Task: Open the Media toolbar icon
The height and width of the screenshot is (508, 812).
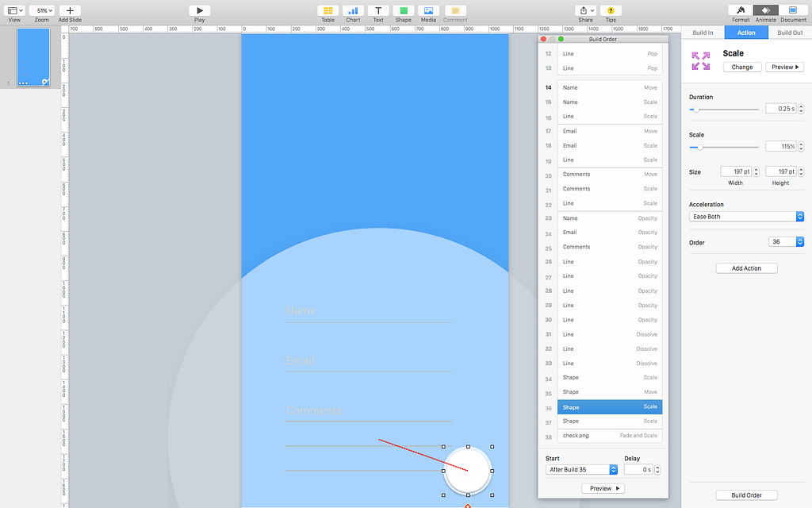Action: (429, 10)
